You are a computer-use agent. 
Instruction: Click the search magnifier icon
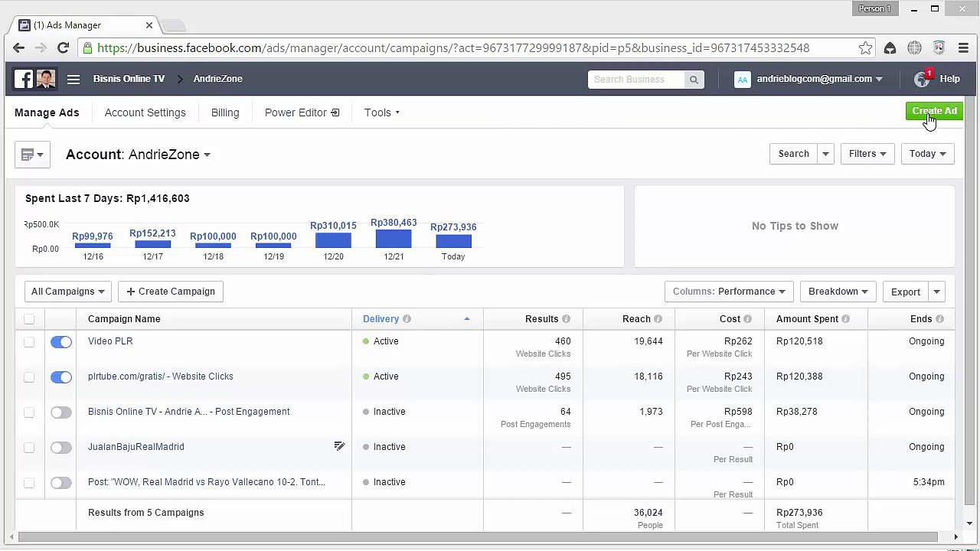694,80
